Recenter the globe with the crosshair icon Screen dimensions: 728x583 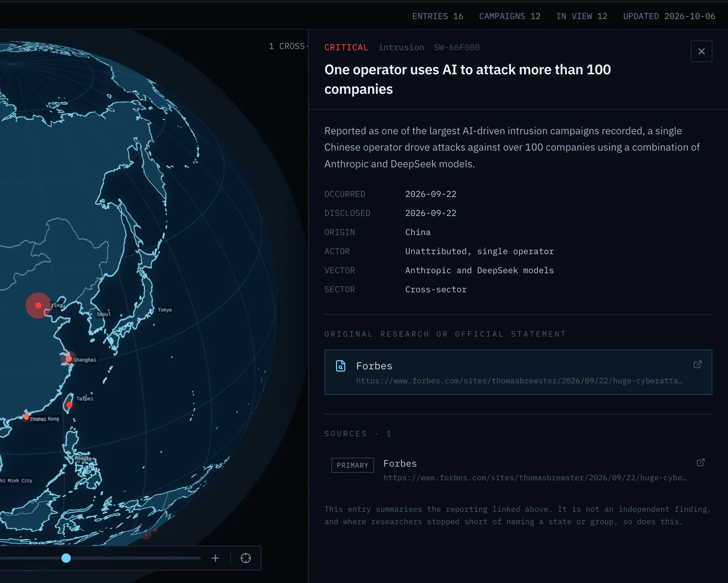pos(246,558)
